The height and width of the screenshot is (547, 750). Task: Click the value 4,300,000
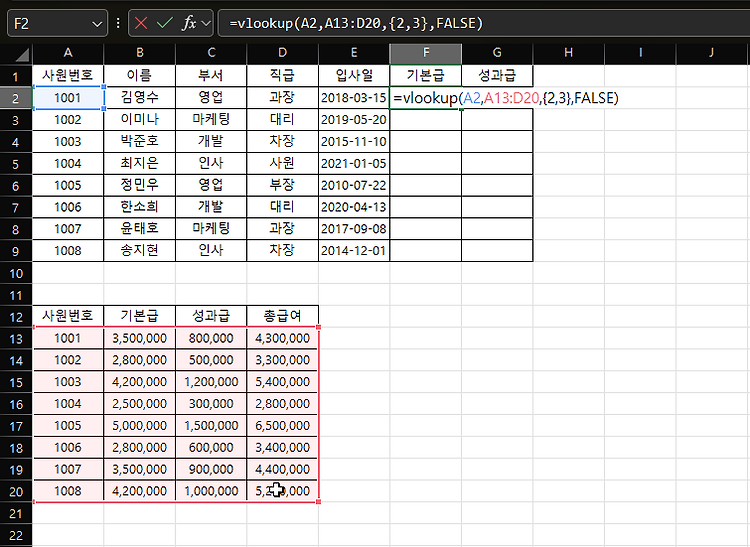(282, 339)
